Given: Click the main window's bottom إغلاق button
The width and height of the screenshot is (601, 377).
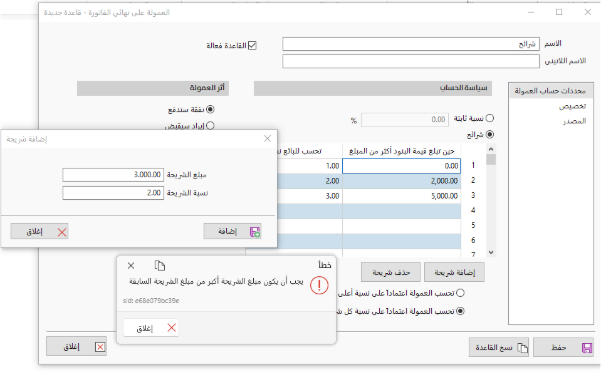Looking at the screenshot, I should click(76, 346).
